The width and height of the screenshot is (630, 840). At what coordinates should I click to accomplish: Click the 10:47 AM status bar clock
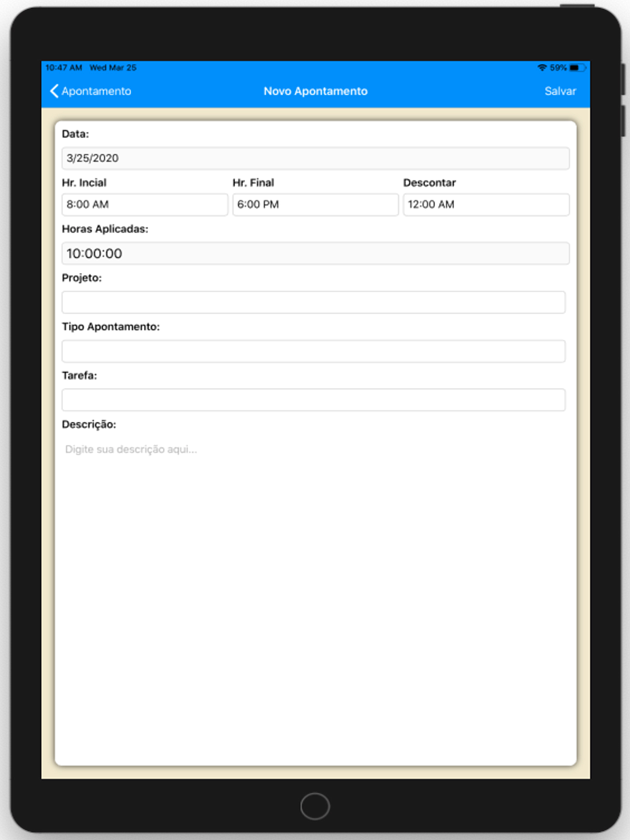[x=64, y=68]
